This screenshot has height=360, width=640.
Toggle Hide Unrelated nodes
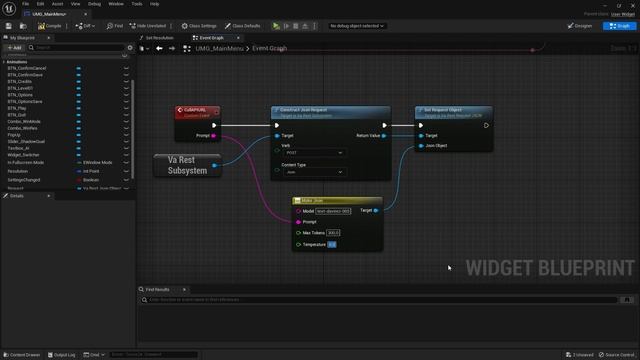click(148, 26)
